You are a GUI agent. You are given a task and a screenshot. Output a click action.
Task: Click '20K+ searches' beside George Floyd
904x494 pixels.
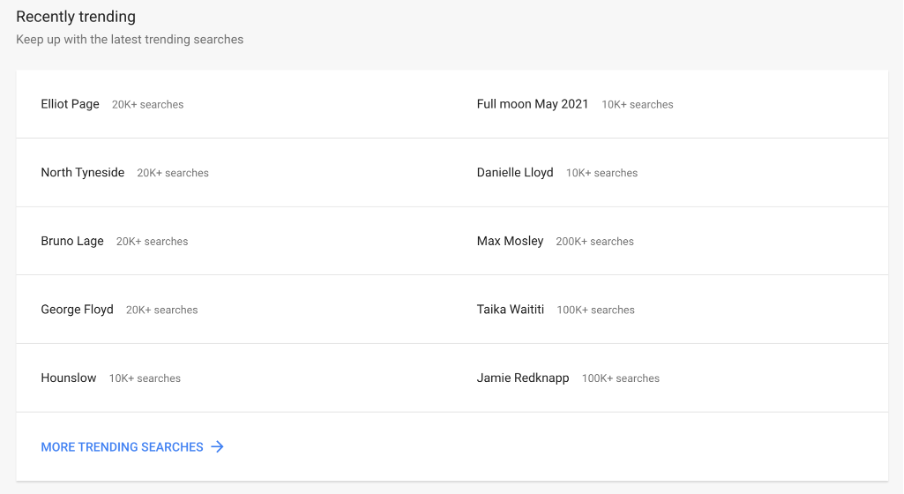point(161,310)
